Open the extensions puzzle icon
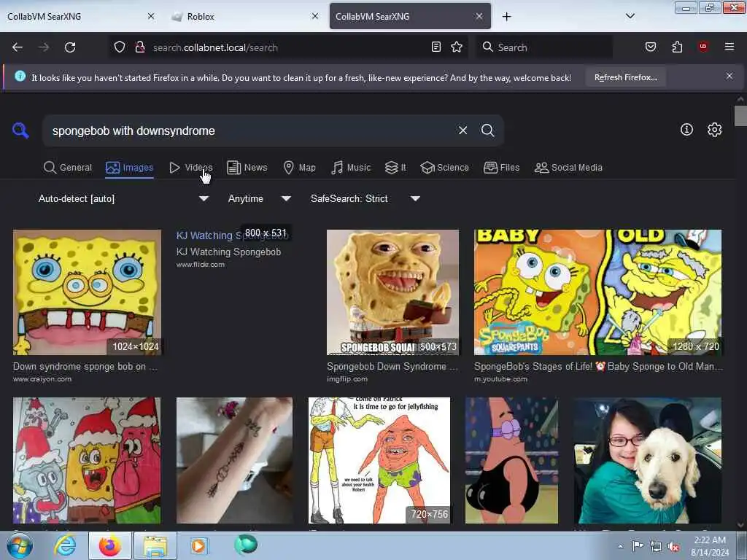Viewport: 747px width, 560px height. [677, 47]
